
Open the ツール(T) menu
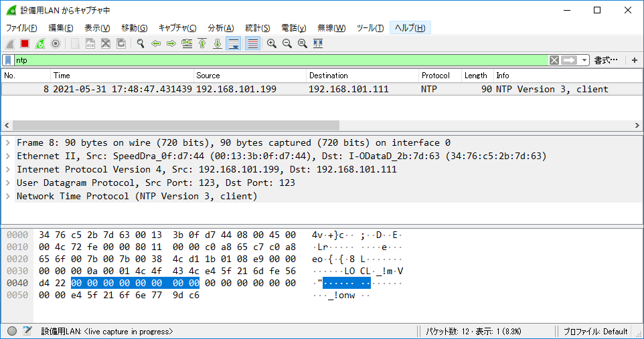click(370, 28)
